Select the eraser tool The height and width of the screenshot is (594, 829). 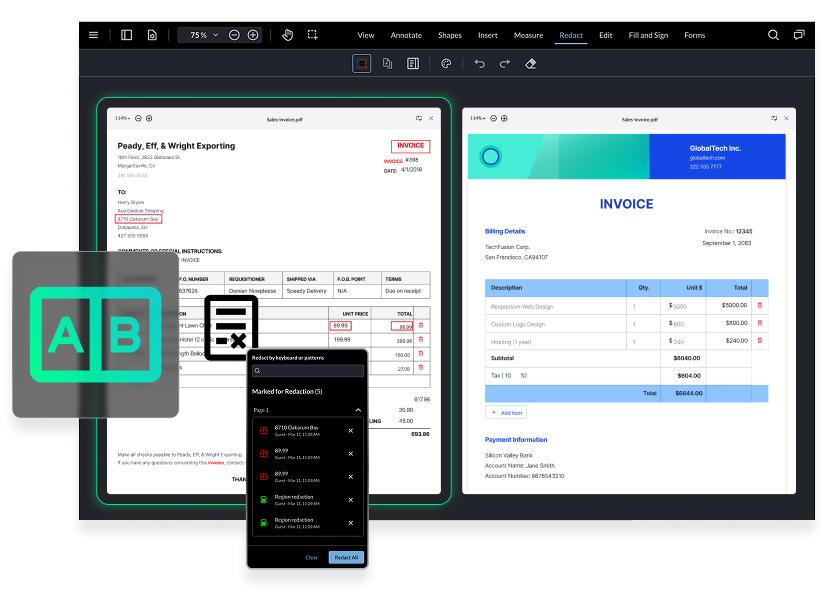(531, 64)
